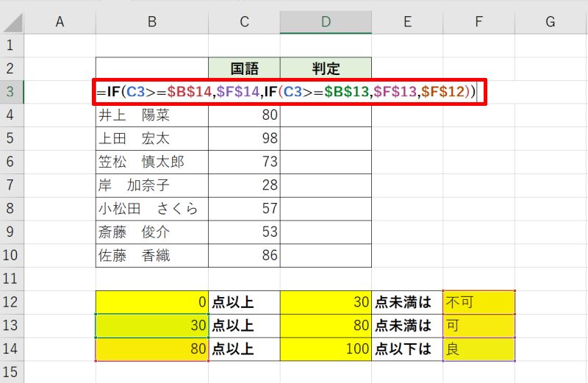Image resolution: width=588 pixels, height=383 pixels.
Task: Select the yellow cell showing 100
Action: (x=326, y=349)
